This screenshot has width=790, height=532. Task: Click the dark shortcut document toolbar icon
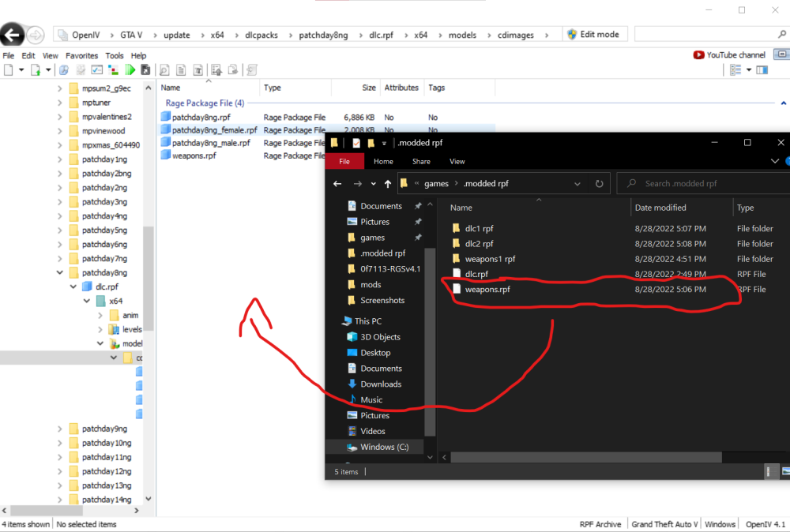point(145,70)
